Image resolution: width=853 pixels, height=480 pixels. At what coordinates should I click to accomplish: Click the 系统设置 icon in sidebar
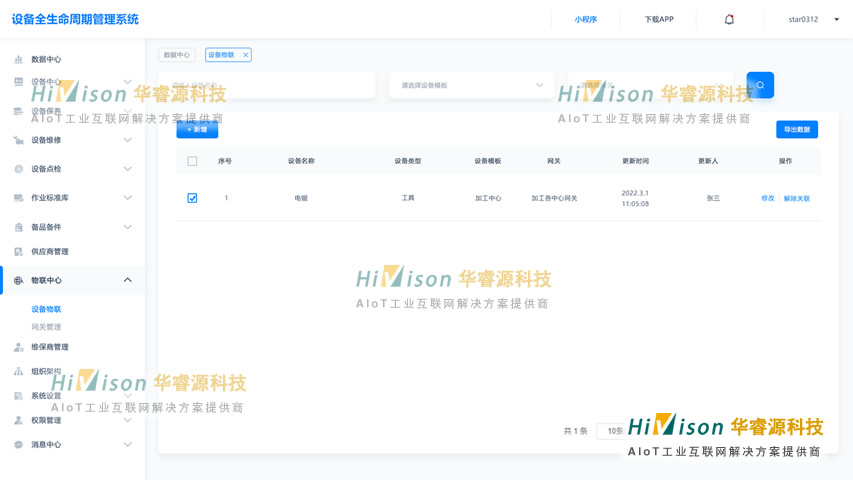click(18, 396)
